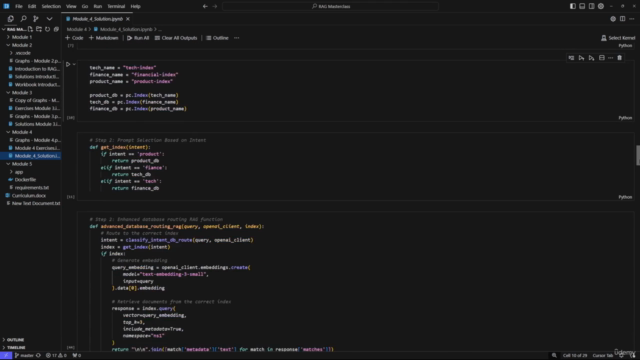This screenshot has width=640, height=360.
Task: Toggle the bottom panel layout
Action: (x=582, y=7)
